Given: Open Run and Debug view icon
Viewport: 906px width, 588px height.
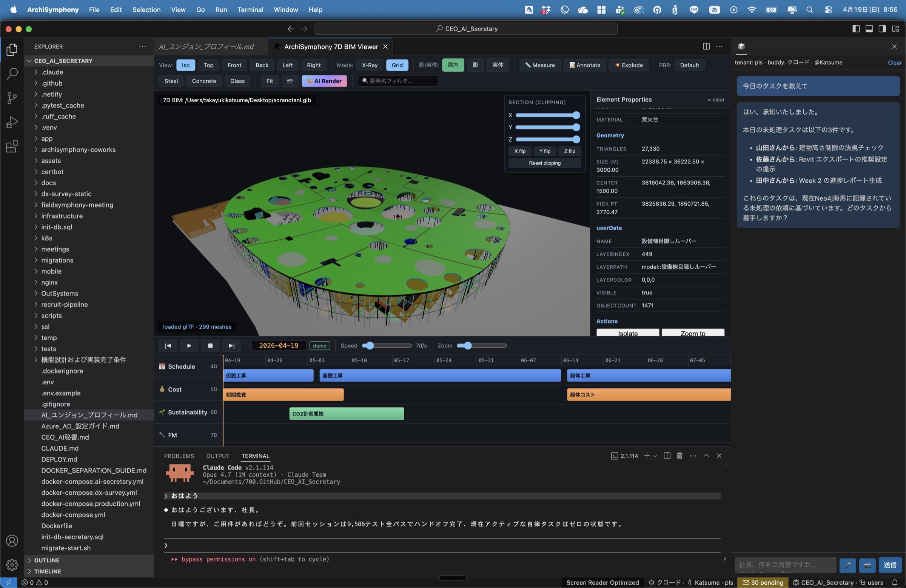Looking at the screenshot, I should pos(12,122).
